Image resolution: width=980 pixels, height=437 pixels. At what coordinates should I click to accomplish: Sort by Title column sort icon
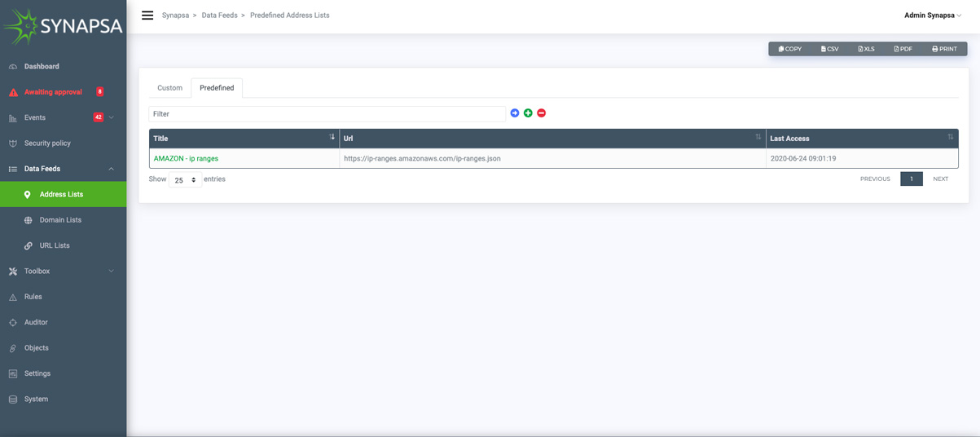click(332, 137)
